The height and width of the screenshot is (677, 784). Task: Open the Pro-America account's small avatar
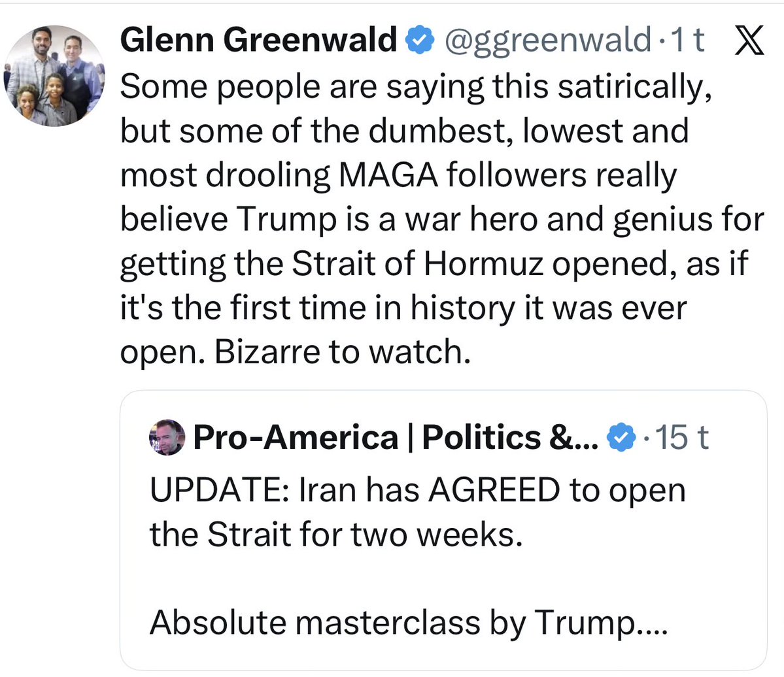[167, 437]
